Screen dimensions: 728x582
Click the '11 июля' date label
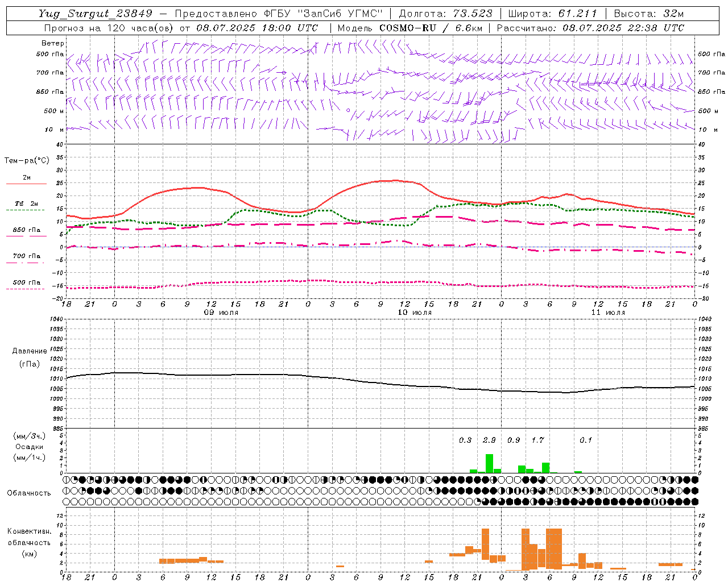coord(608,313)
